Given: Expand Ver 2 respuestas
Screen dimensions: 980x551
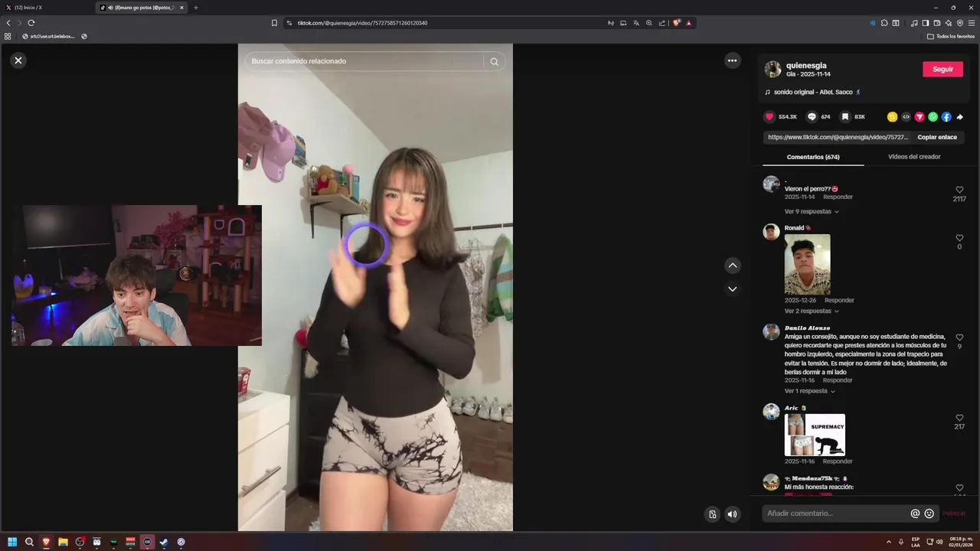Looking at the screenshot, I should coord(812,311).
